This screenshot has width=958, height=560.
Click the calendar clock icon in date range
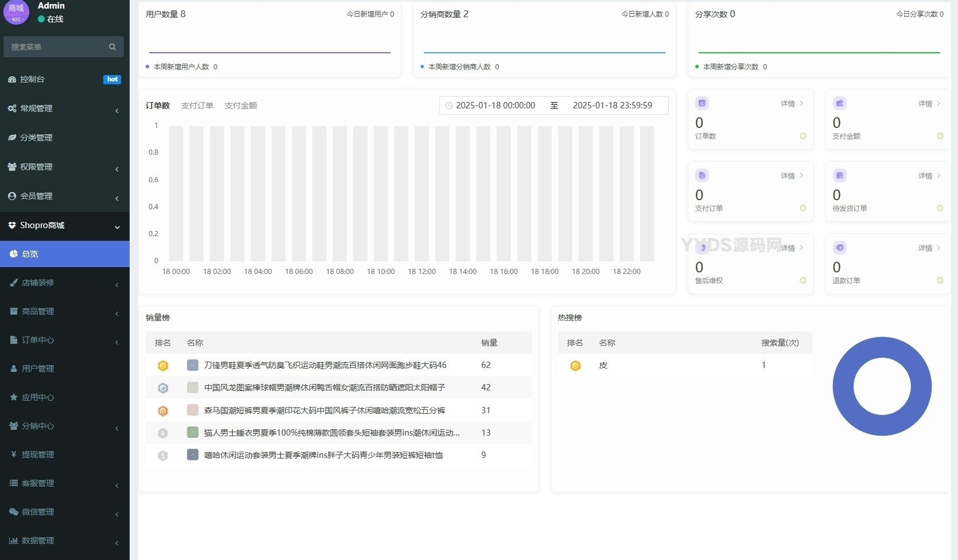[449, 105]
